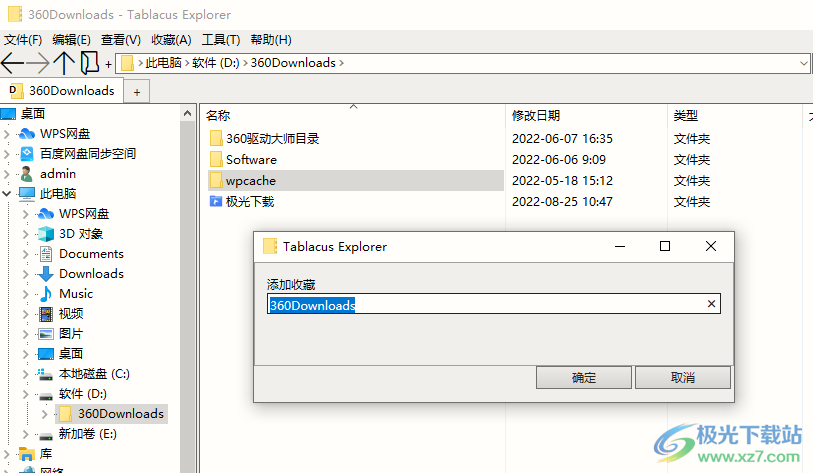
Task: Clear the favorite name with X
Action: click(711, 304)
